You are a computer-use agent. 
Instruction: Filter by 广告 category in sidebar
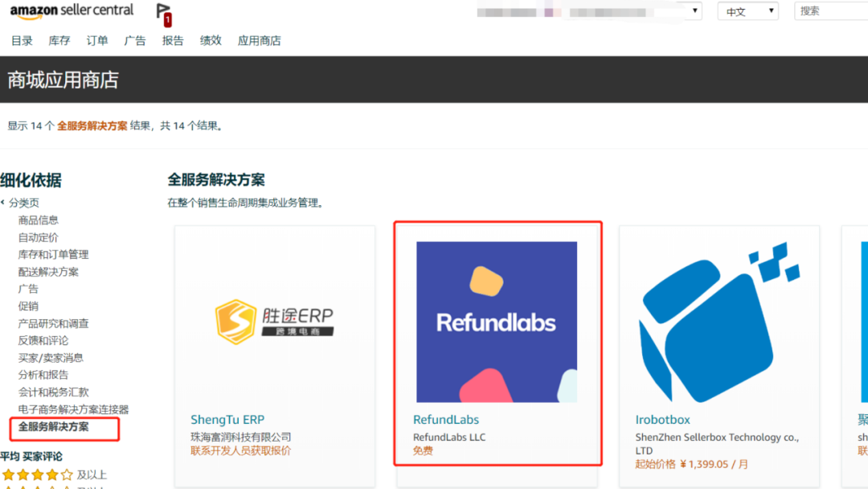pyautogui.click(x=28, y=289)
